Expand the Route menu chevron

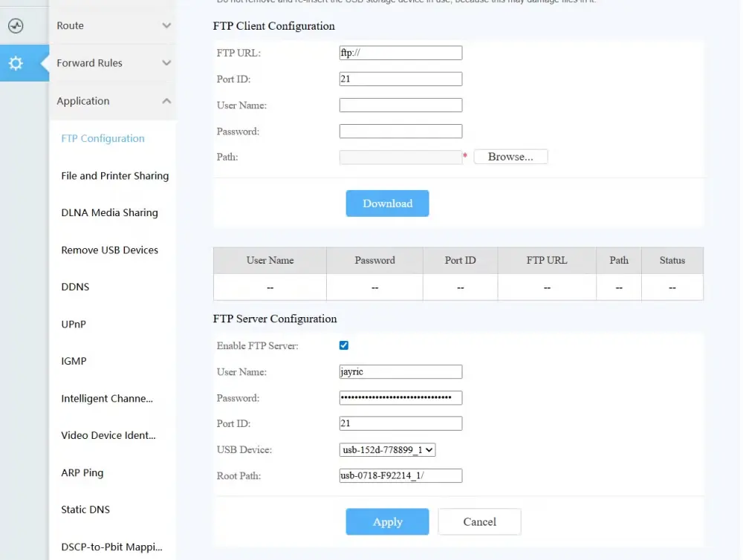coord(166,25)
